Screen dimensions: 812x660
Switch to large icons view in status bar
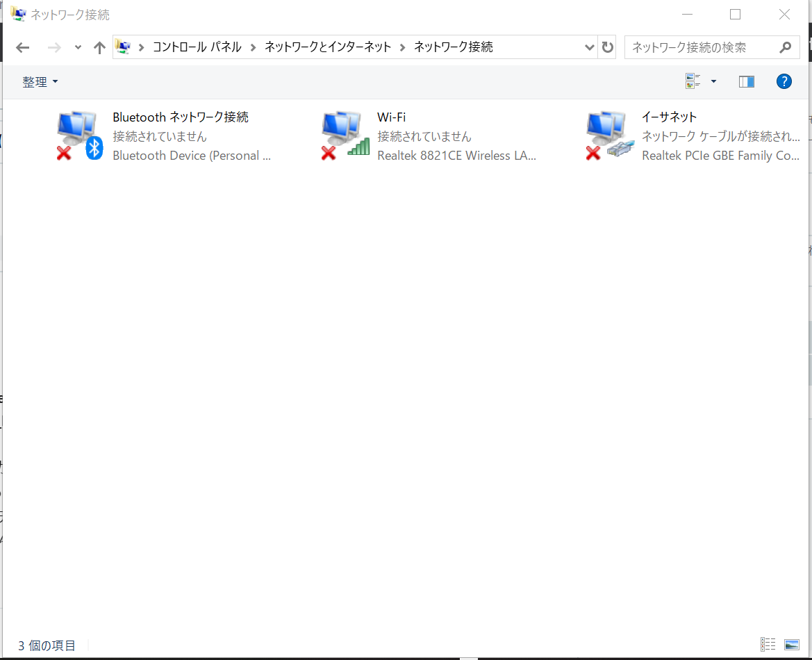pos(792,645)
